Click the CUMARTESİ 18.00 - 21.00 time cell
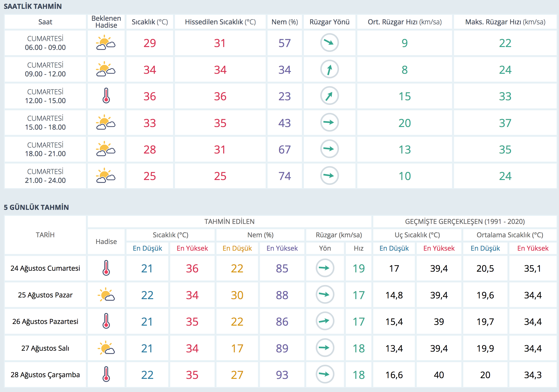 point(45,149)
